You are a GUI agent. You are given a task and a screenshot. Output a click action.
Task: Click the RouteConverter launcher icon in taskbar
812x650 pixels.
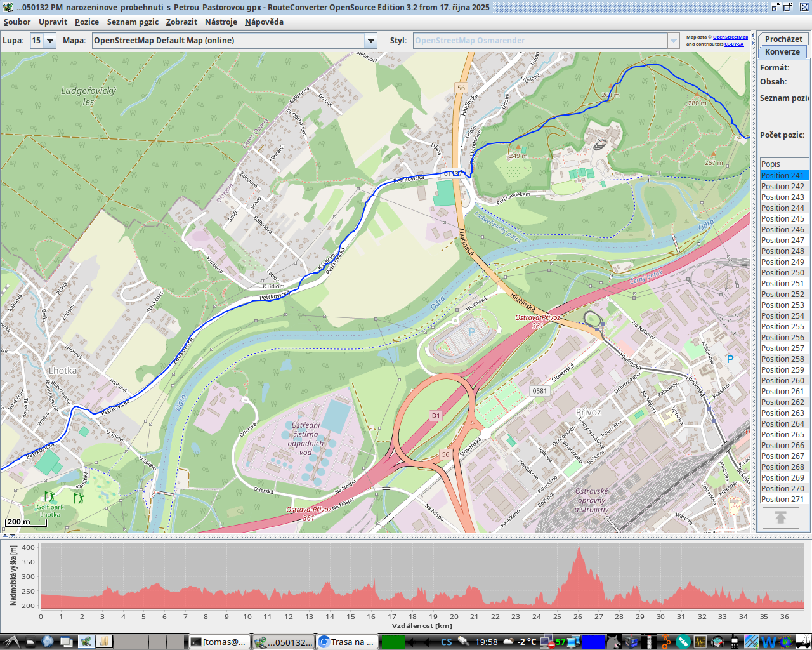tap(86, 642)
